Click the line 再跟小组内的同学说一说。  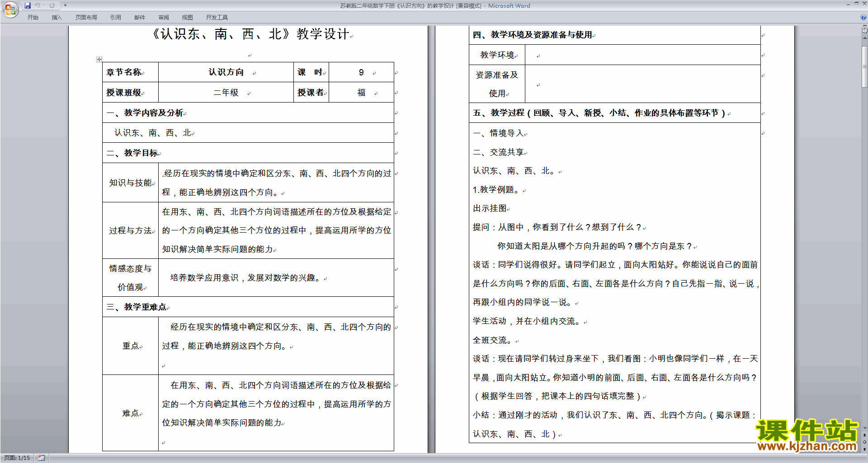click(524, 302)
